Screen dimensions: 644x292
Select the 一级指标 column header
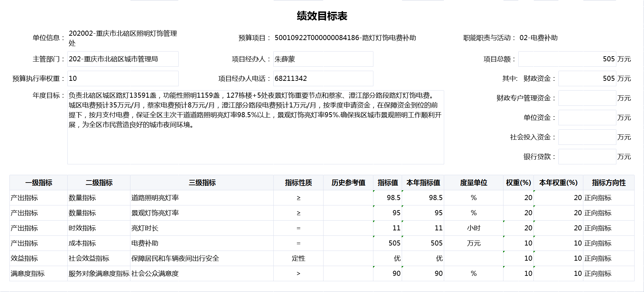click(x=38, y=183)
